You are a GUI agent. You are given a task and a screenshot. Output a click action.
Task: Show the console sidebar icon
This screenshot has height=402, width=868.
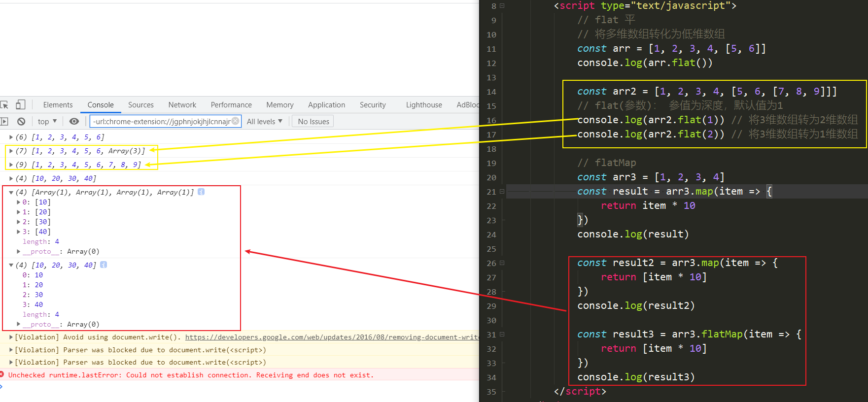(4, 121)
